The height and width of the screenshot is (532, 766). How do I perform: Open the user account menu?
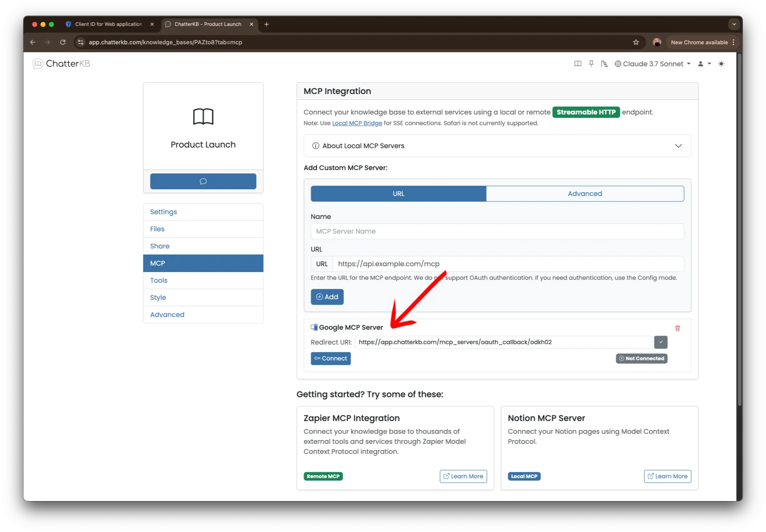coord(704,64)
